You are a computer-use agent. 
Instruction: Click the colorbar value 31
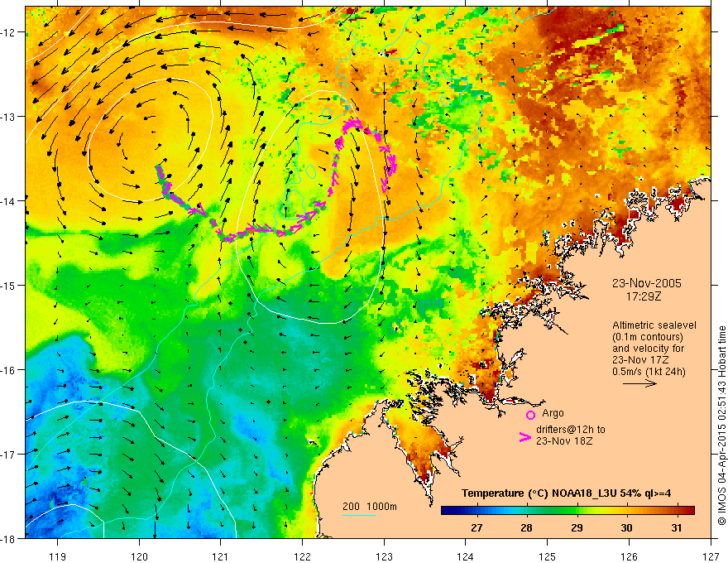[x=677, y=527]
